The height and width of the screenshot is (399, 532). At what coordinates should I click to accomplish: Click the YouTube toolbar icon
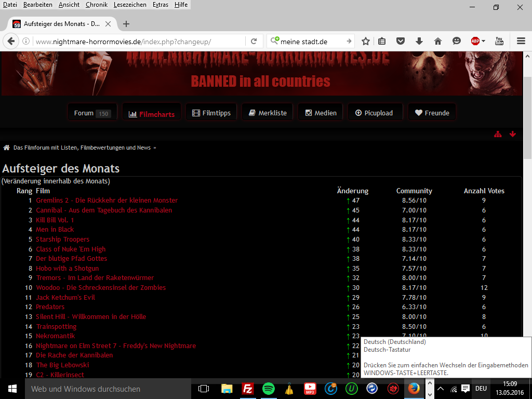[x=499, y=42]
